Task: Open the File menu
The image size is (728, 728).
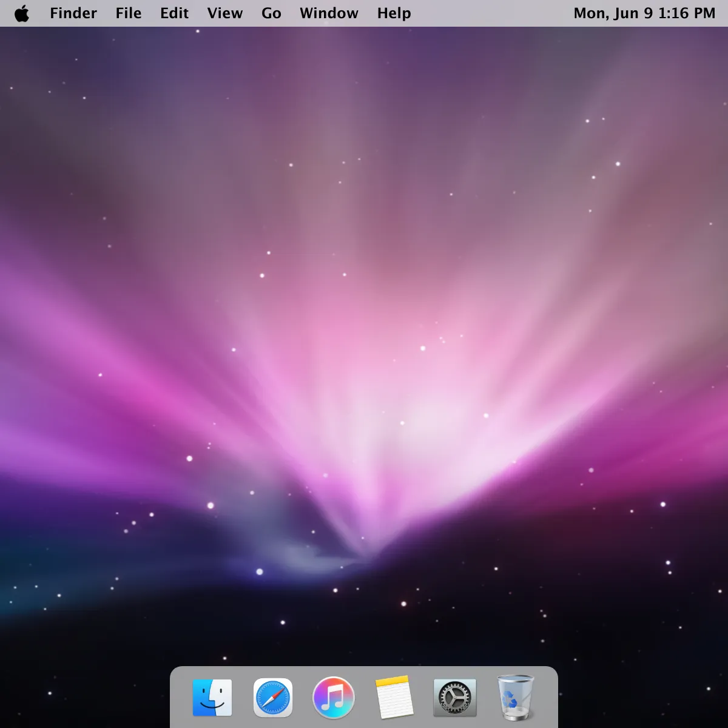Action: click(x=129, y=13)
